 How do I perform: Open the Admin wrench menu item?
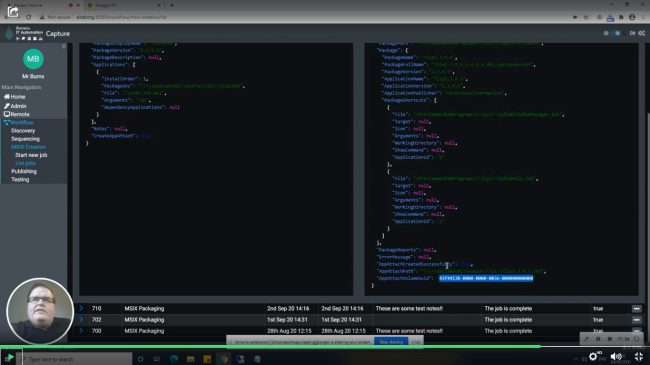coord(15,106)
